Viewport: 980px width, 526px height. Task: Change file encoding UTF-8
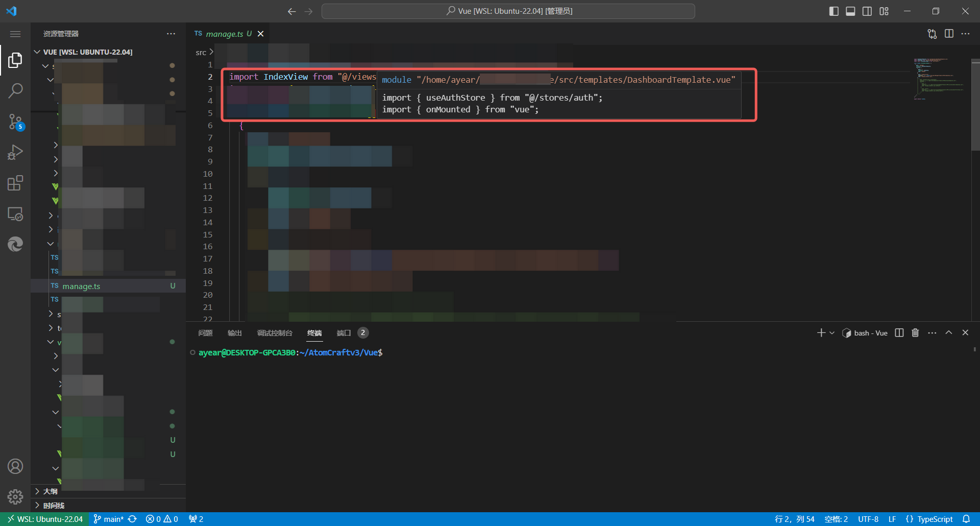868,519
